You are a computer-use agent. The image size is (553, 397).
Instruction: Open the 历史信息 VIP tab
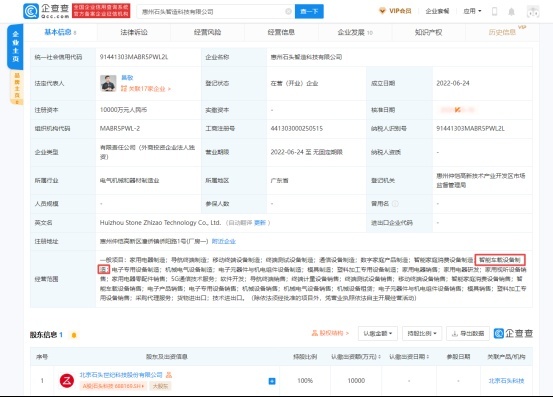(502, 32)
